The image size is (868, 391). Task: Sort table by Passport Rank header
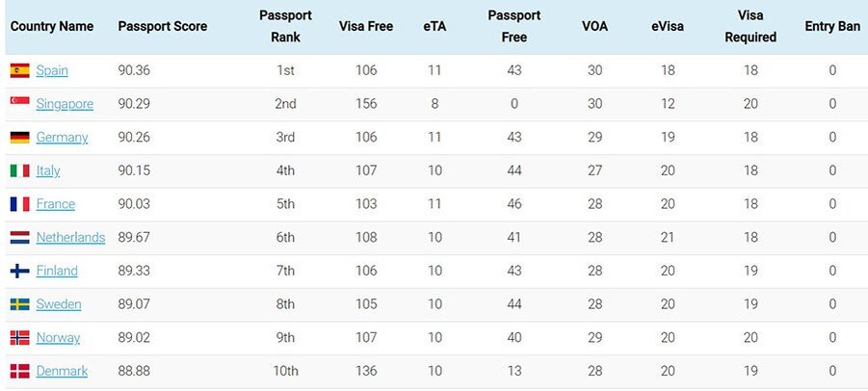tap(286, 26)
